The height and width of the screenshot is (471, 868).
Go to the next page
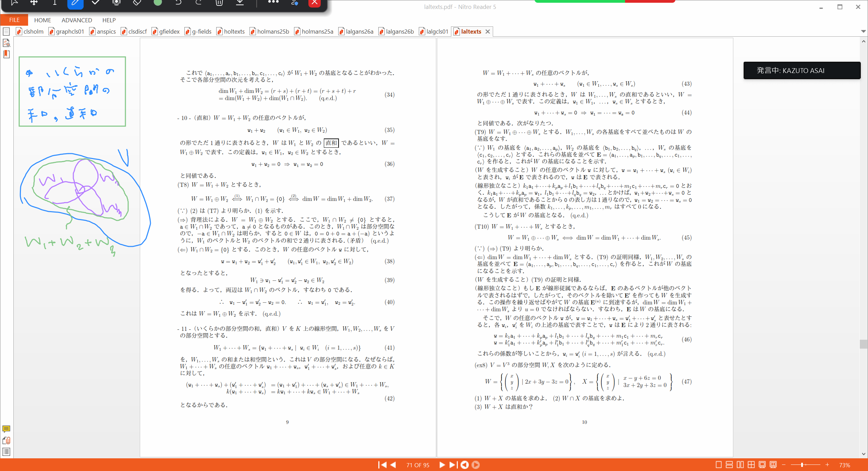click(442, 465)
